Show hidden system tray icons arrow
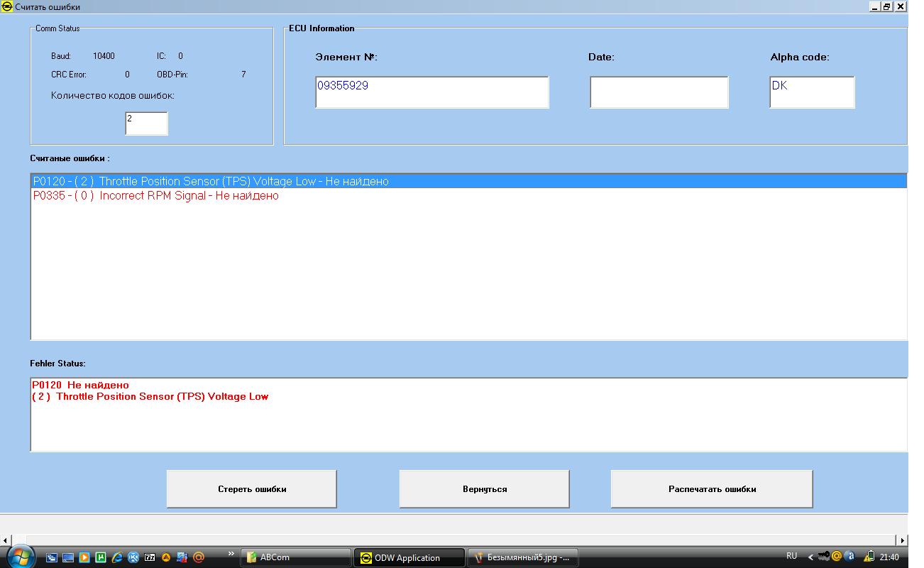 tap(811, 557)
